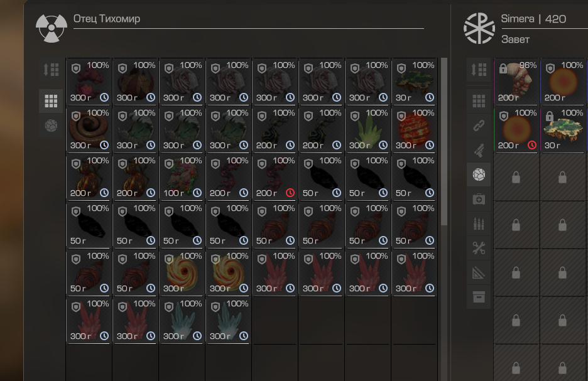Click the sort icon in Simera's inventory sidebar

(x=479, y=70)
